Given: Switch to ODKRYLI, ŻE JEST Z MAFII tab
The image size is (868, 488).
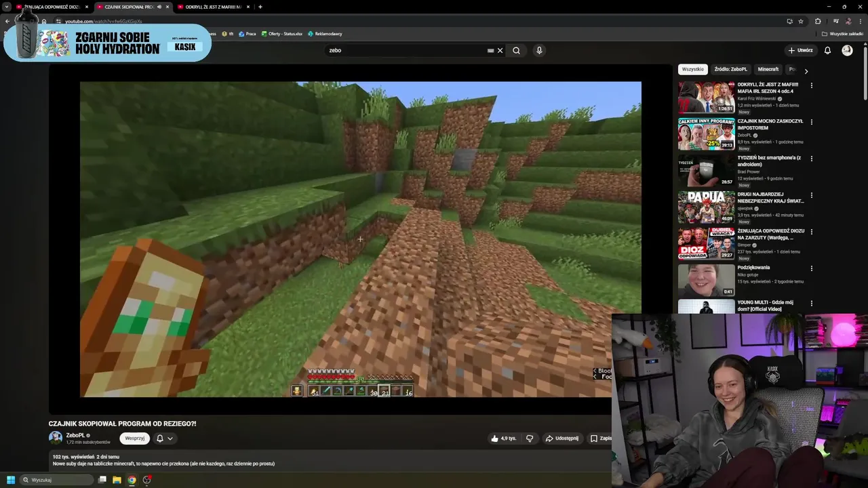Looking at the screenshot, I should [212, 7].
